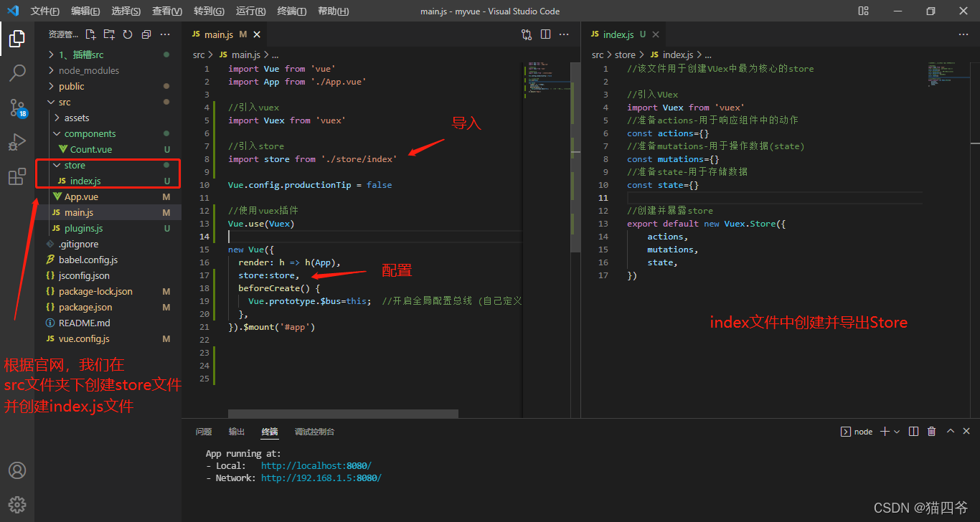Close the main.js editor tab

pos(257,34)
